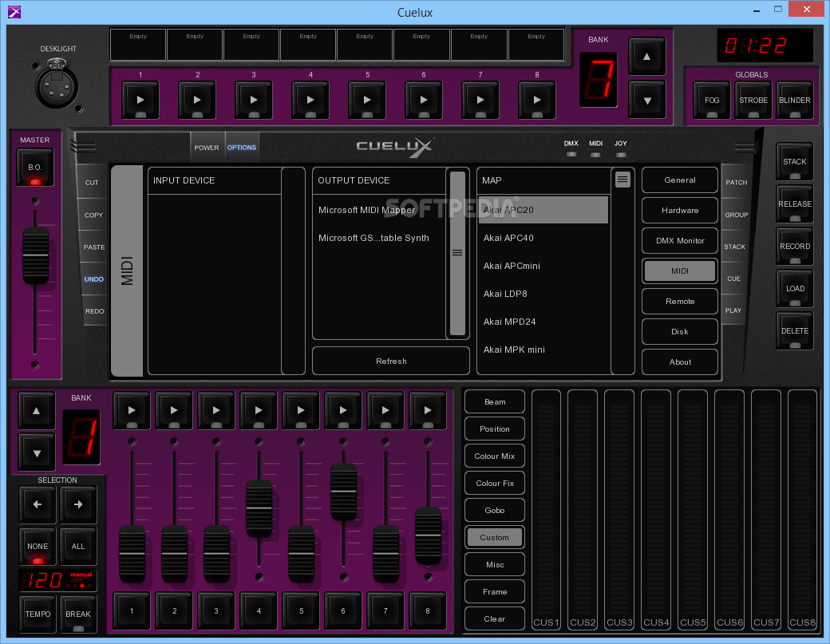Image resolution: width=830 pixels, height=644 pixels.
Task: Select previous fixture with left arrow
Action: pyautogui.click(x=38, y=505)
